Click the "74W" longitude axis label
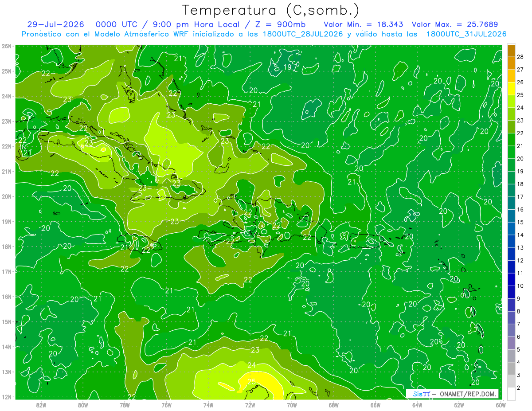This screenshot has width=532, height=411. click(208, 405)
